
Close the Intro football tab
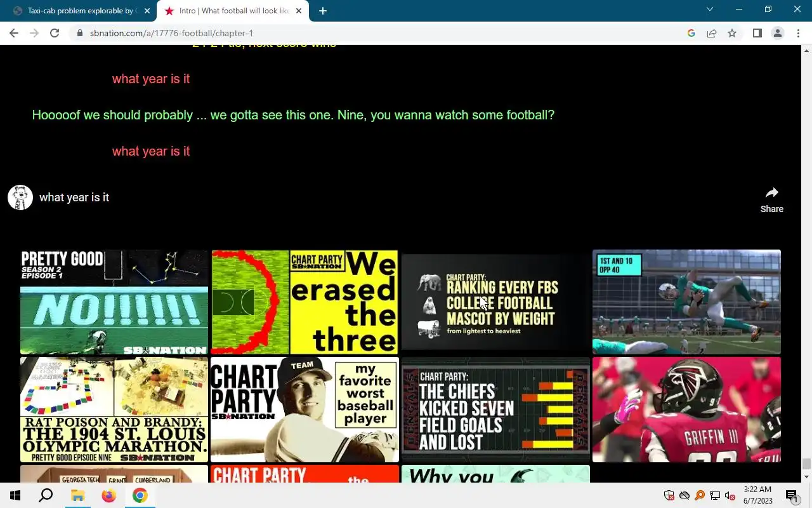(299, 11)
